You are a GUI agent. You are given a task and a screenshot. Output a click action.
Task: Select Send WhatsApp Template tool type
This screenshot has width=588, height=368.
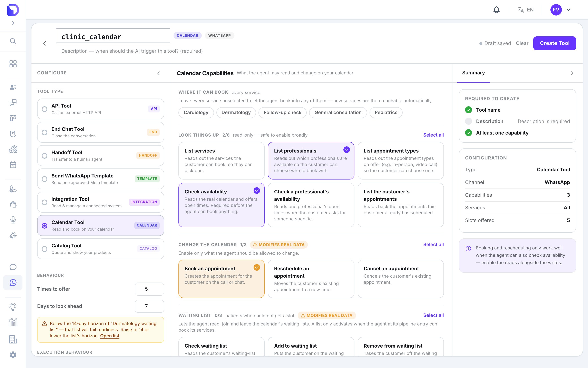pos(101,179)
